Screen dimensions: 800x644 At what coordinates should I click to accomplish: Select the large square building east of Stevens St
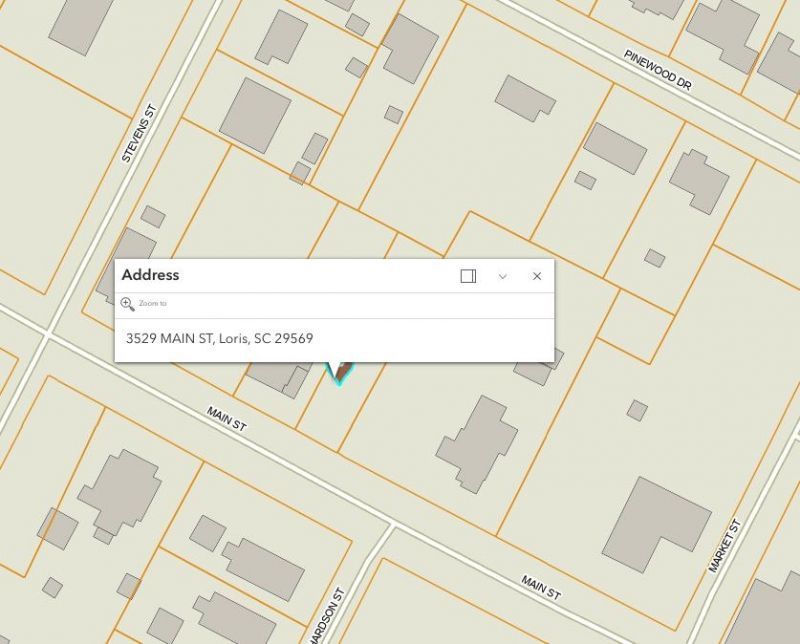255,115
